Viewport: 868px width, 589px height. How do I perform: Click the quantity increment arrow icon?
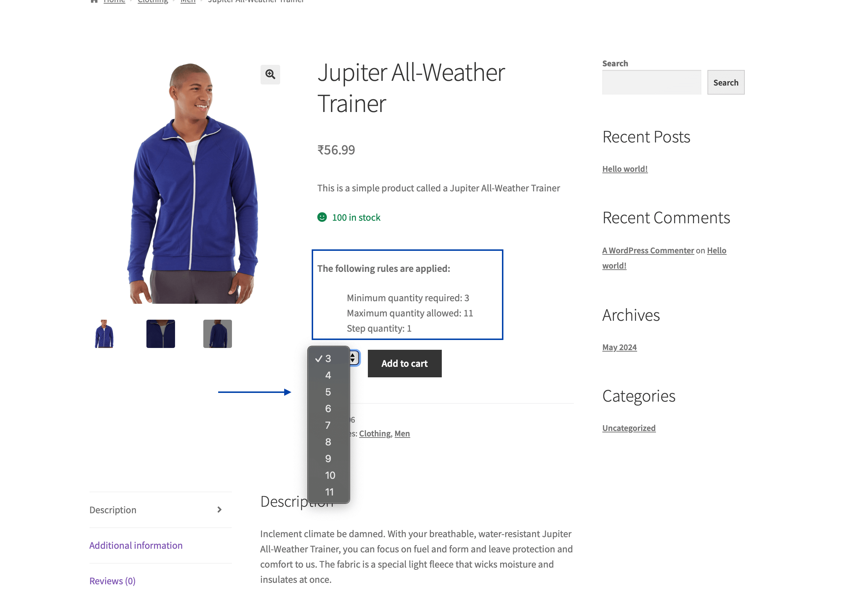tap(353, 355)
